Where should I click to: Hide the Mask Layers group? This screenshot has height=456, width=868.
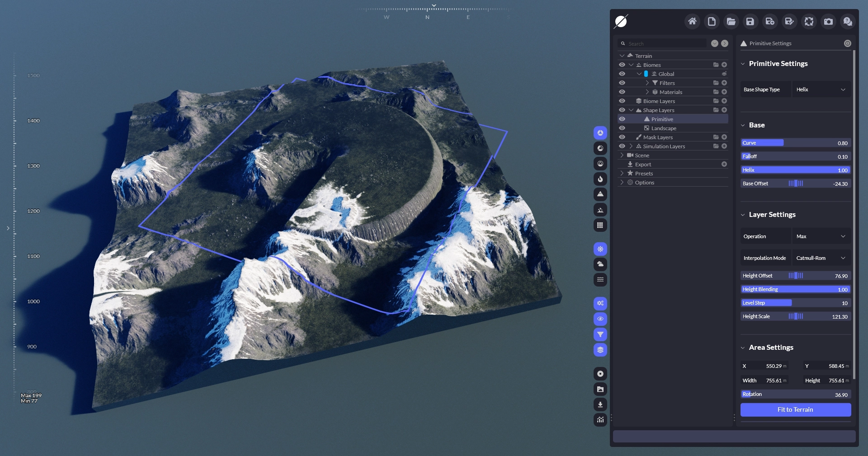(x=622, y=137)
